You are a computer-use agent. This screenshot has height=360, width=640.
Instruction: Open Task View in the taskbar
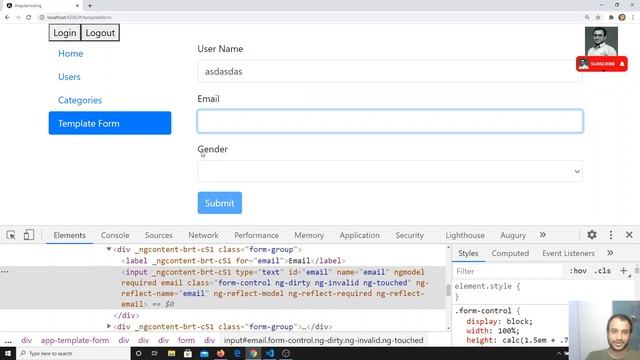tap(155, 353)
